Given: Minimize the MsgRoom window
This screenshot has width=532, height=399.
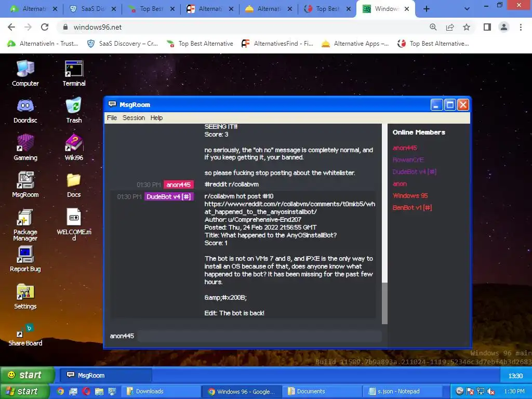Looking at the screenshot, I should click(x=436, y=105).
